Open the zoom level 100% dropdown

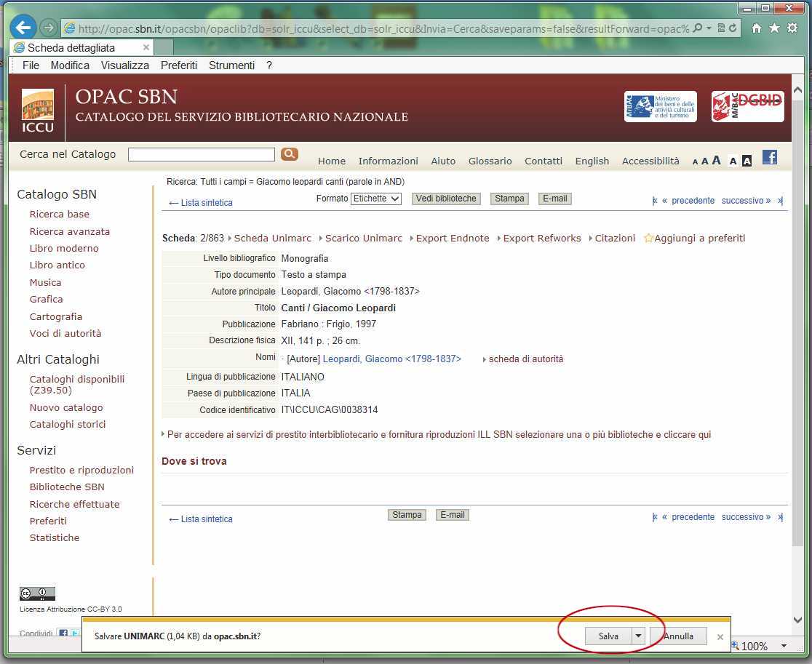click(x=784, y=646)
